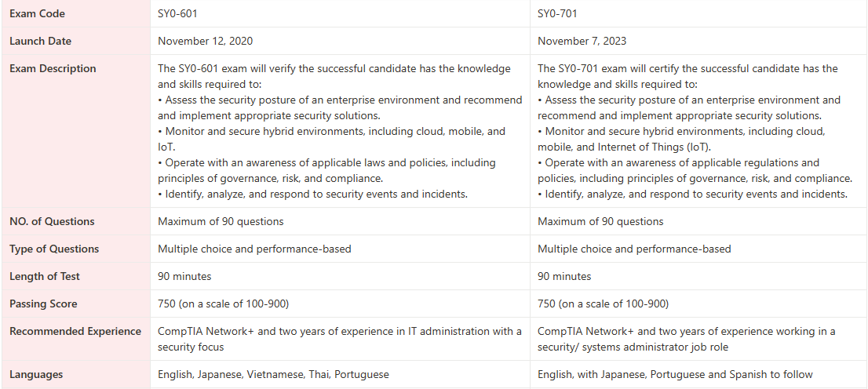Click the November 12, 2020 launch date
The image size is (868, 389).
(206, 41)
